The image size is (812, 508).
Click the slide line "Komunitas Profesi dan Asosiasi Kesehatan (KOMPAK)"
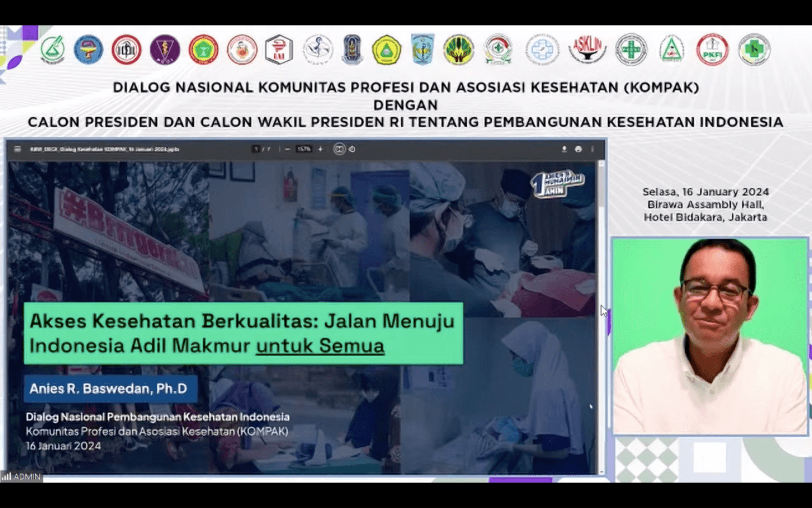[157, 431]
